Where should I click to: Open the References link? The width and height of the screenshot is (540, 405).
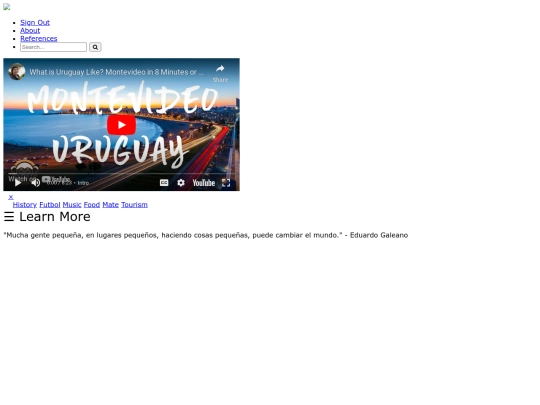[x=39, y=39]
